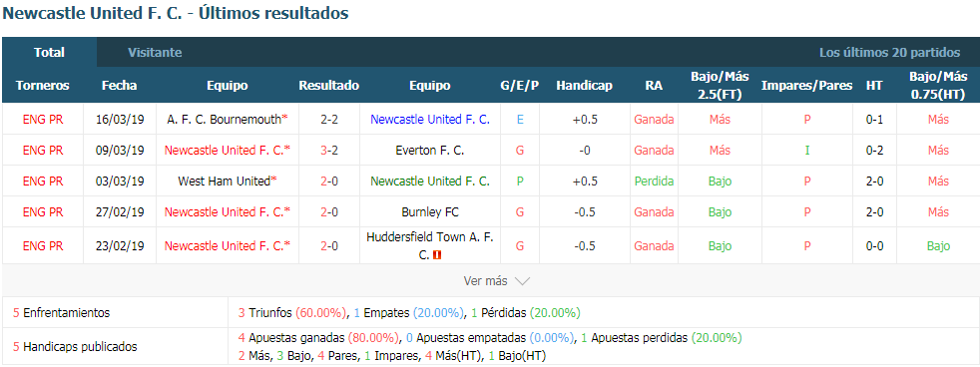Click the Handicap column header
This screenshot has width=980, height=367.
coord(585,86)
